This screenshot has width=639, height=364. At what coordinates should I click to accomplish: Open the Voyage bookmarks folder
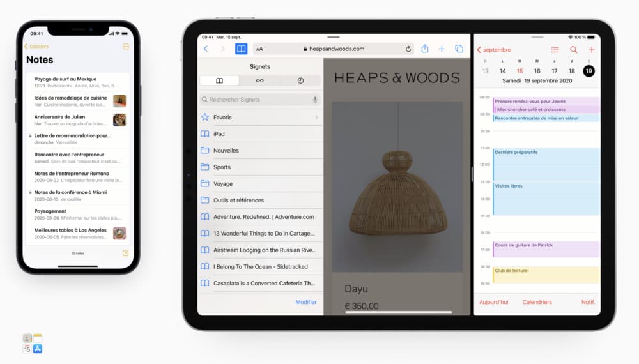point(260,184)
